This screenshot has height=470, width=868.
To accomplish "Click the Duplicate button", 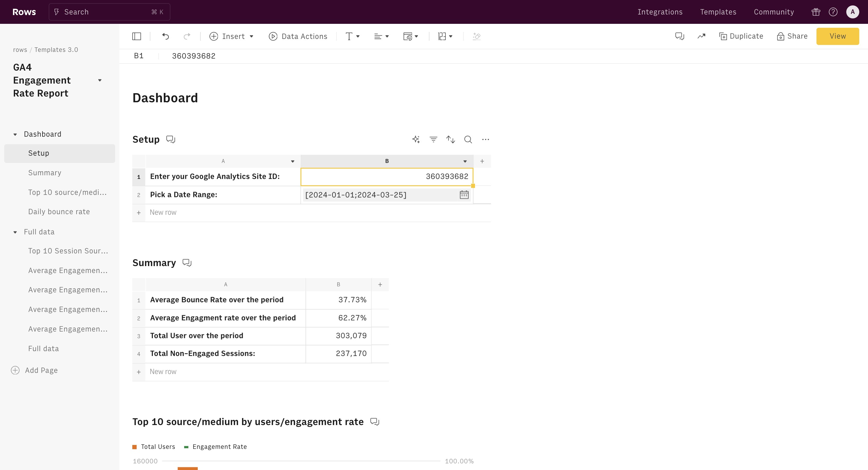I will [x=741, y=37].
